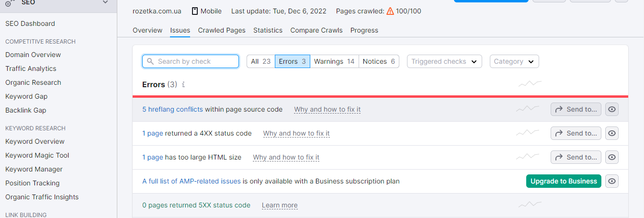Open trend sparkline for 4XX status row
Image resolution: width=644 pixels, height=218 pixels.
tap(528, 133)
